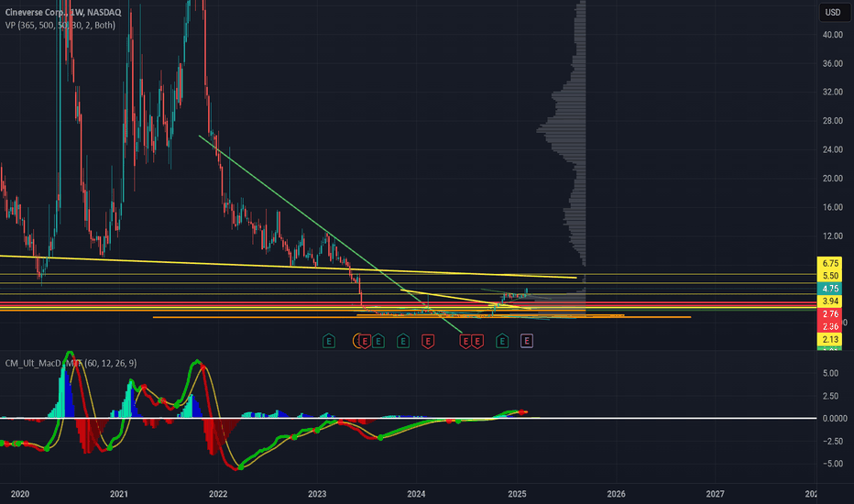Click the 12.00 price axis value

[x=833, y=236]
